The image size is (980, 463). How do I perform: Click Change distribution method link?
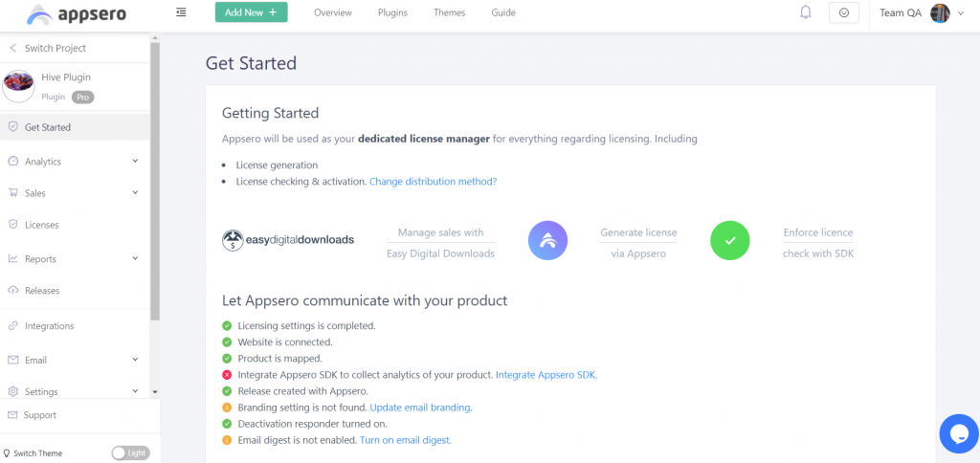(434, 182)
